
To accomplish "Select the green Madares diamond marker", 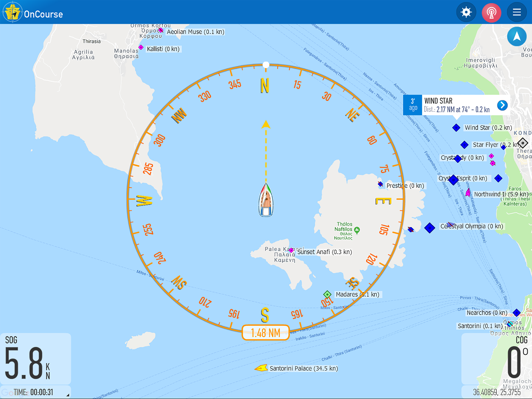I will tap(327, 294).
